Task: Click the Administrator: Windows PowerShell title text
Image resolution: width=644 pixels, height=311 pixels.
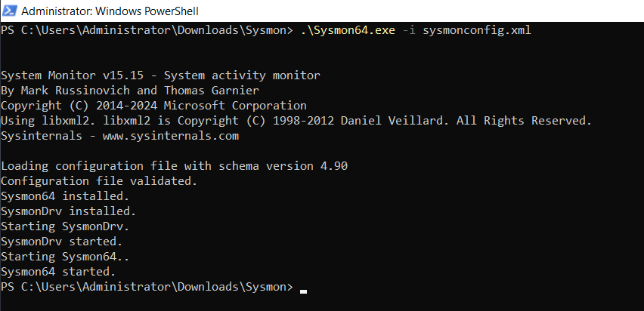Action: pyautogui.click(x=110, y=11)
